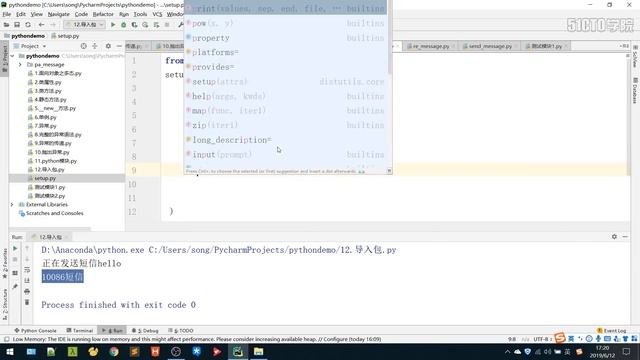
Task: Open Project panel settings gear
Action: (108, 46)
